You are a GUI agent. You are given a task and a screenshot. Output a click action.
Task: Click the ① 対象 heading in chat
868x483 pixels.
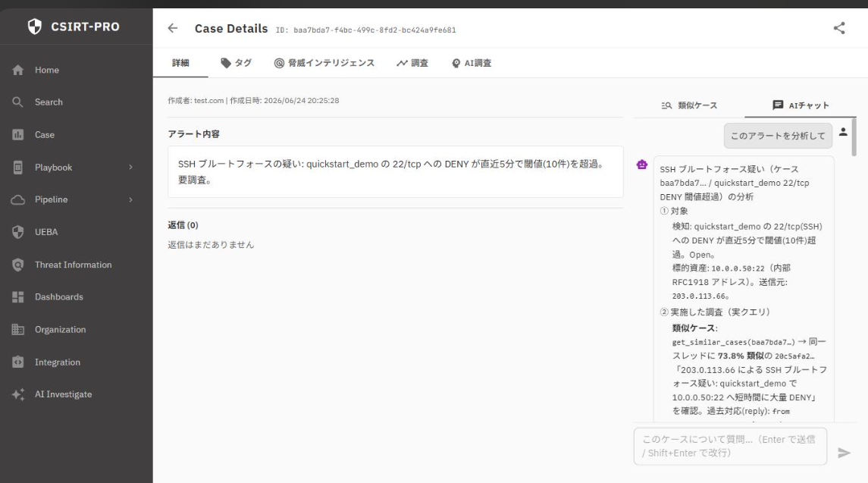[674, 211]
